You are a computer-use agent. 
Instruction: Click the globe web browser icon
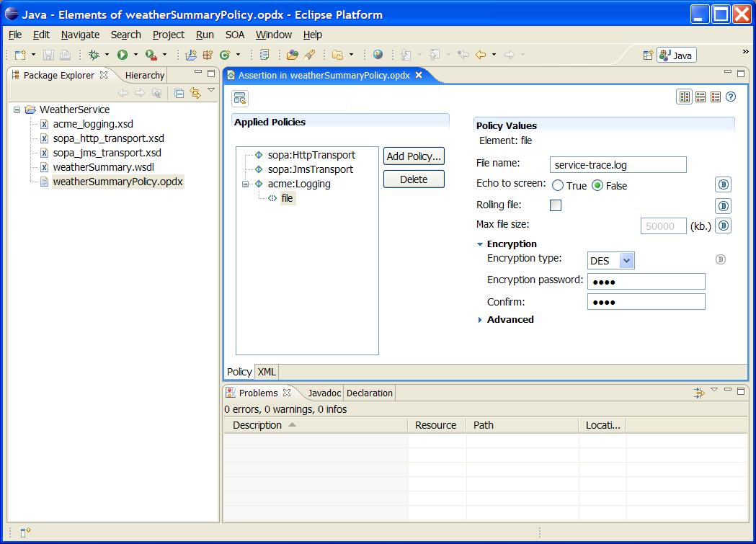coord(378,55)
